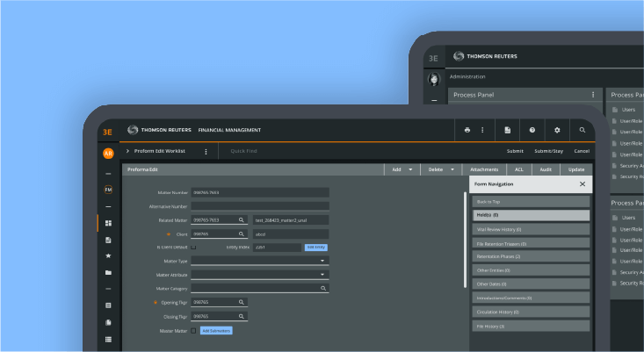Select Other Entities (0) in Form Navigation

(x=531, y=270)
